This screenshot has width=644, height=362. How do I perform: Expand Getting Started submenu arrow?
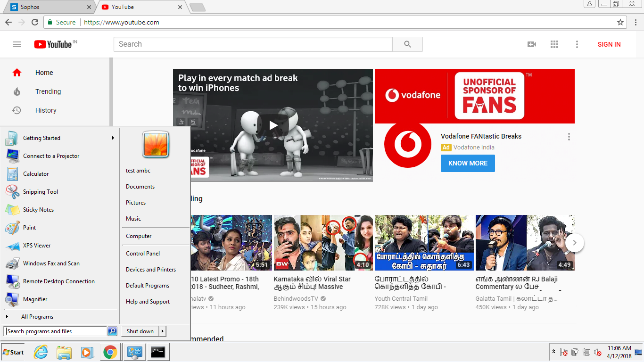113,138
